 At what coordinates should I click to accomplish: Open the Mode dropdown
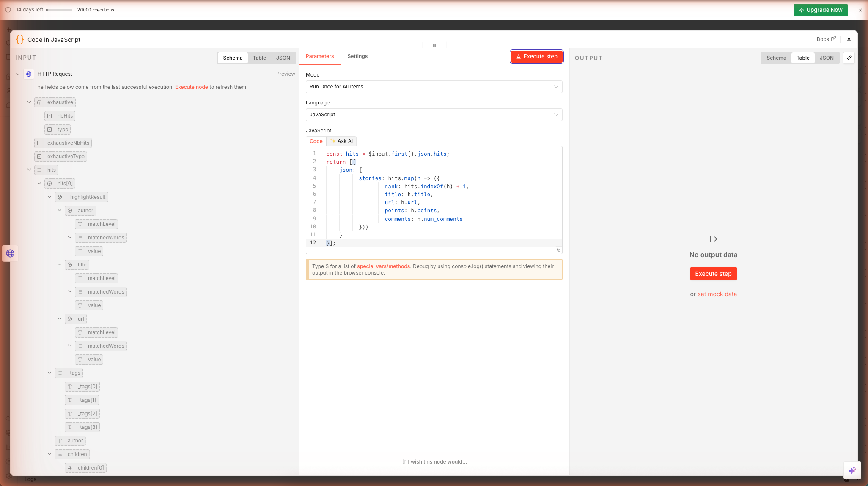coord(434,87)
